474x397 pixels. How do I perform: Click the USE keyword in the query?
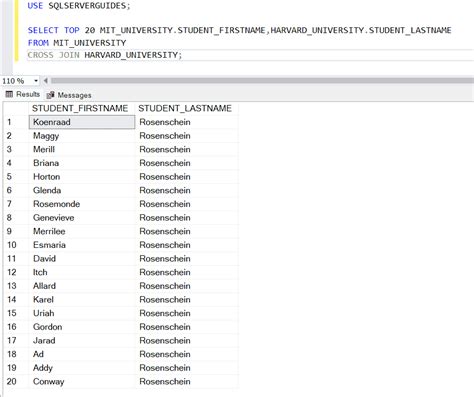pyautogui.click(x=35, y=6)
